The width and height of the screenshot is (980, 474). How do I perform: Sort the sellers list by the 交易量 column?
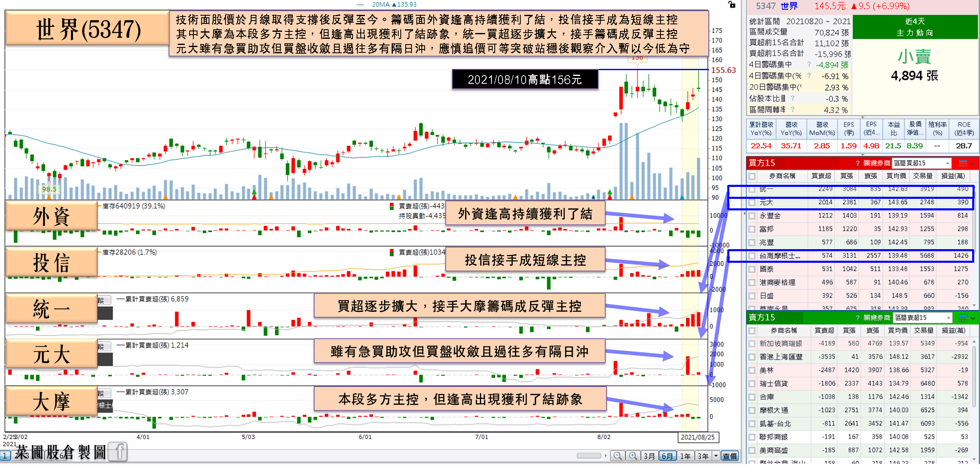pos(924,330)
